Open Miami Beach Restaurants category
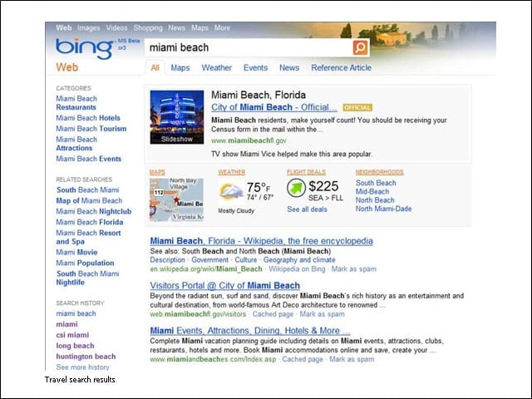Viewport: 532px width, 399px height. click(x=76, y=103)
